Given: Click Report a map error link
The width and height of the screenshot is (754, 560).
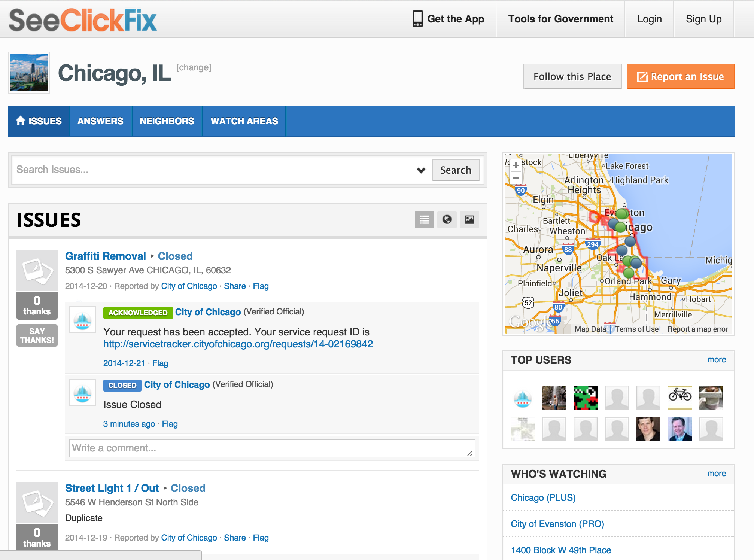Looking at the screenshot, I should click(697, 329).
